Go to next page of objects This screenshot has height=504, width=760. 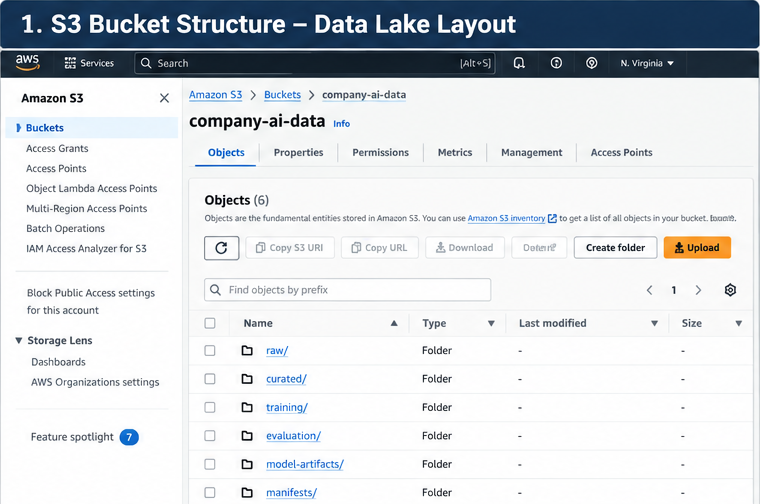(x=698, y=290)
